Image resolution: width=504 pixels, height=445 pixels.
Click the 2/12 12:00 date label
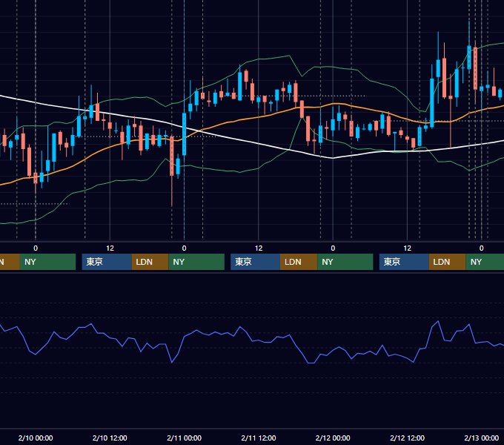coord(407,438)
